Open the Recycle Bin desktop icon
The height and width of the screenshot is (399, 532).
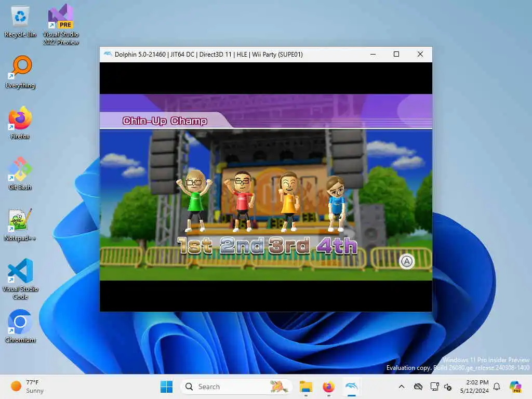coord(20,22)
